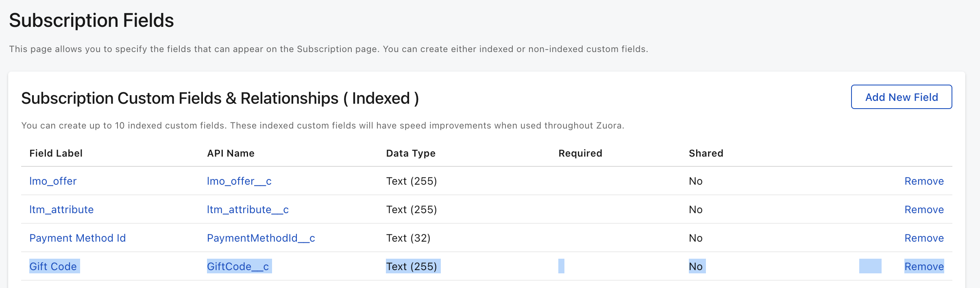
Task: Open the Imo_offer__c API name link
Action: click(x=239, y=181)
